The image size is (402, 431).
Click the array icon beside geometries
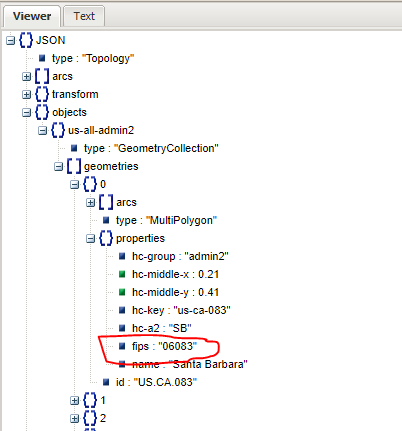(74, 166)
